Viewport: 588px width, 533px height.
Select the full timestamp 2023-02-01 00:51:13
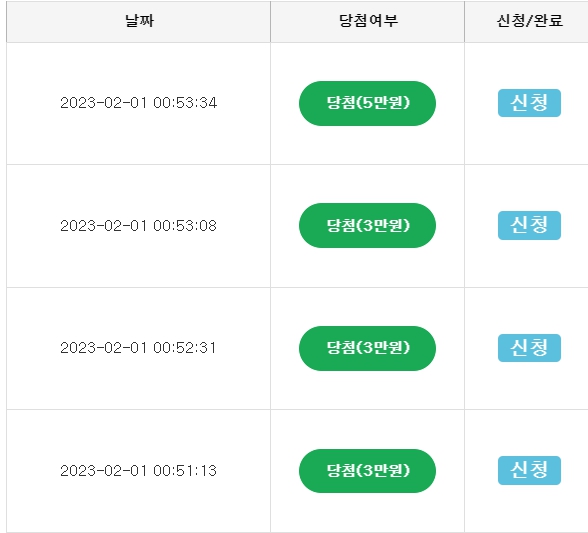pos(138,470)
